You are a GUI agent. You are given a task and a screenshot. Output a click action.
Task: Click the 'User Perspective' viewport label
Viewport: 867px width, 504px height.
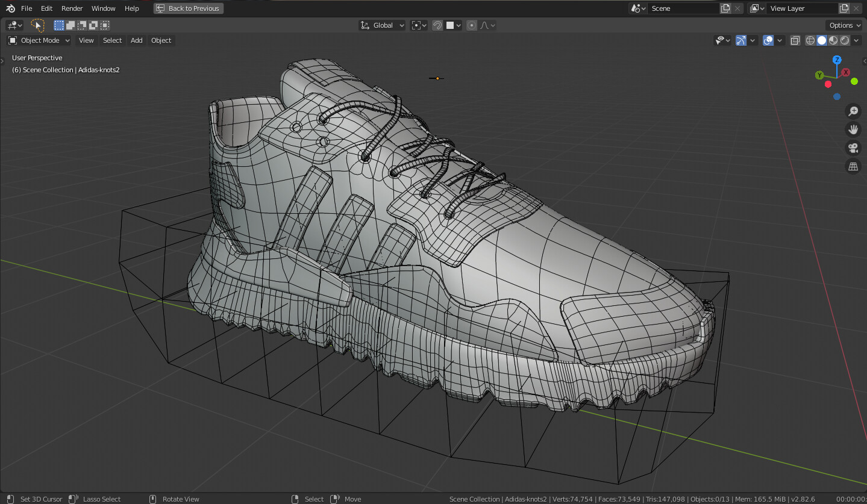[x=37, y=58]
